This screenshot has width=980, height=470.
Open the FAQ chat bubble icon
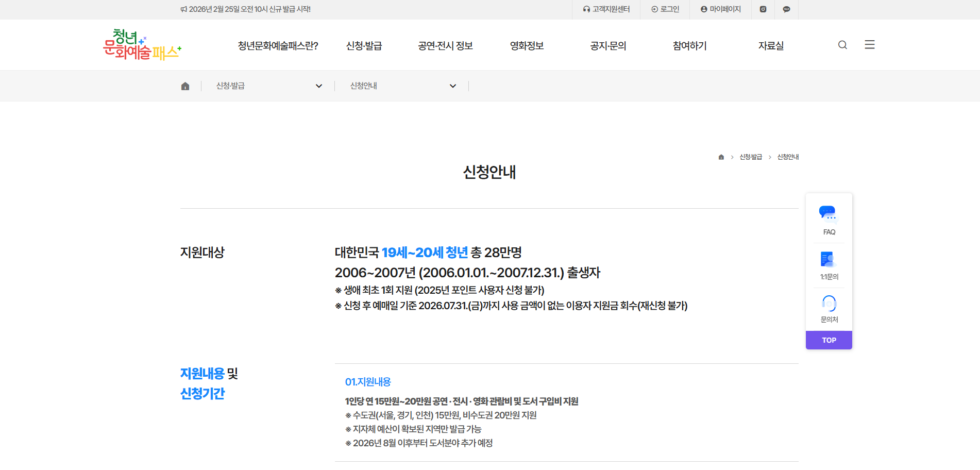point(829,213)
